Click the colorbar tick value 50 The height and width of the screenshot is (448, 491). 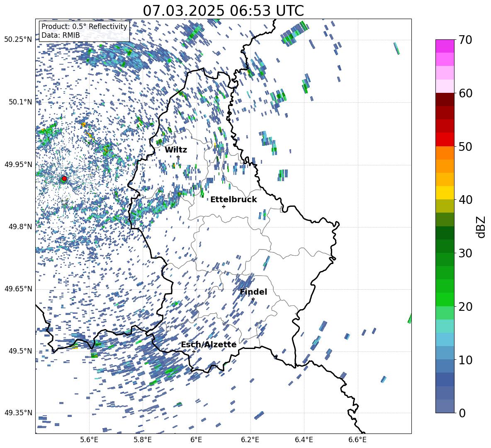point(466,147)
